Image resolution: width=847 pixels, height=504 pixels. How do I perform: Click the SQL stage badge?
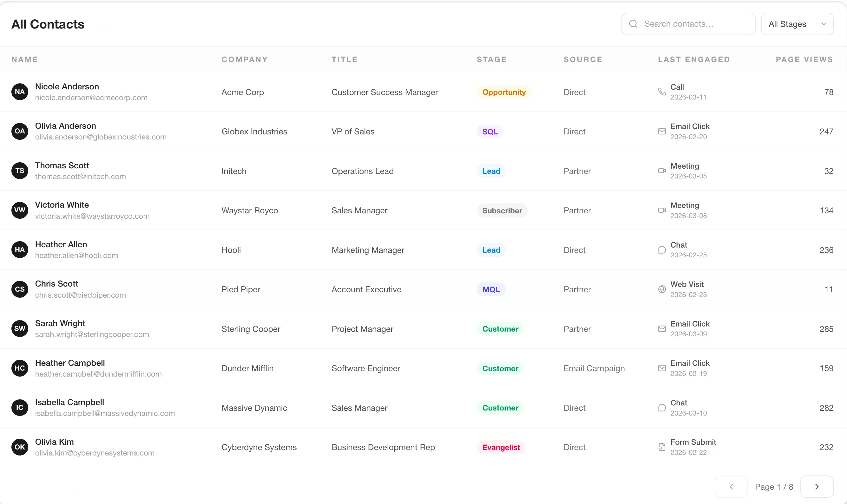[x=490, y=132]
